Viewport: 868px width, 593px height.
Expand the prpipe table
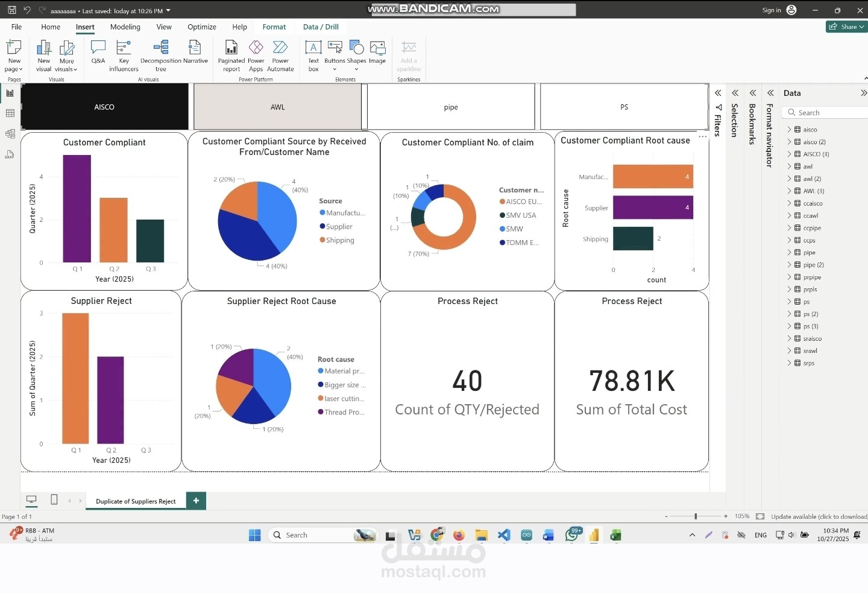pyautogui.click(x=789, y=277)
